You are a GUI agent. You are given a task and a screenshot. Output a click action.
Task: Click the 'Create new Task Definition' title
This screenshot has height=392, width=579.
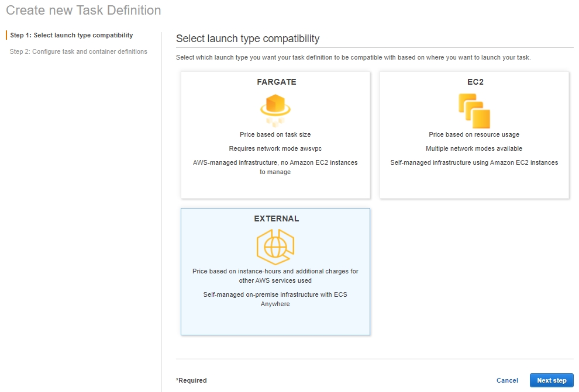(x=84, y=11)
